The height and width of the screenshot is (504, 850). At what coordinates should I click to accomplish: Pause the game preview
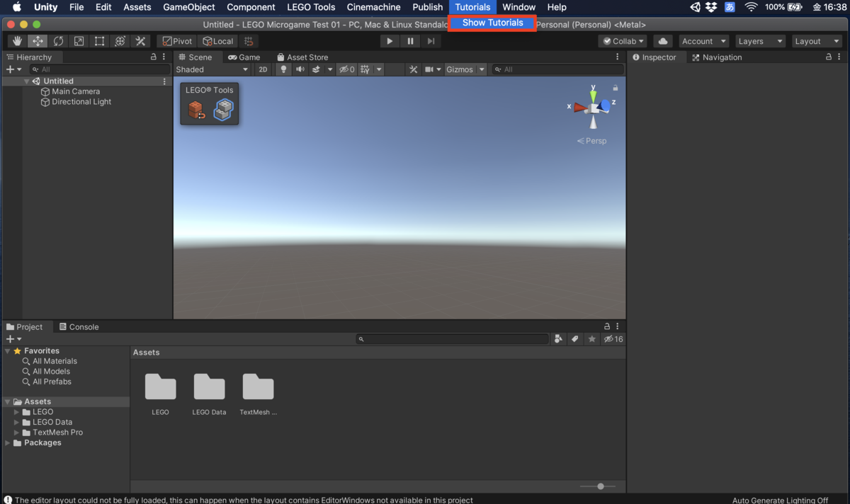click(410, 41)
